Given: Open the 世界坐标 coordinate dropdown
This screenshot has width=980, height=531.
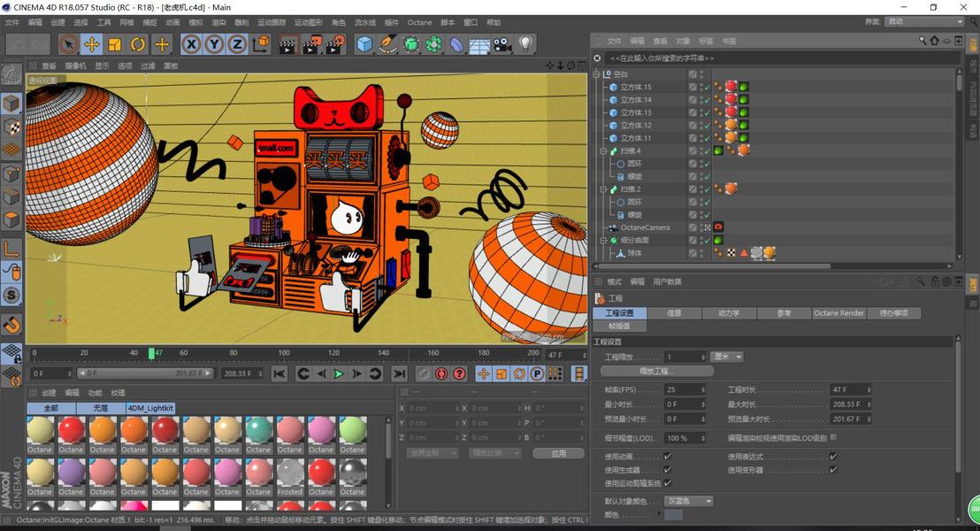Looking at the screenshot, I should [x=432, y=453].
